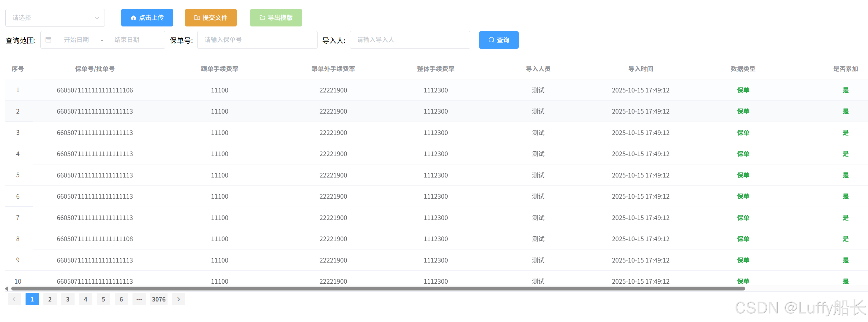Viewport: 868px width, 322px height.
Task: Click the previous page left chevron
Action: pyautogui.click(x=14, y=299)
